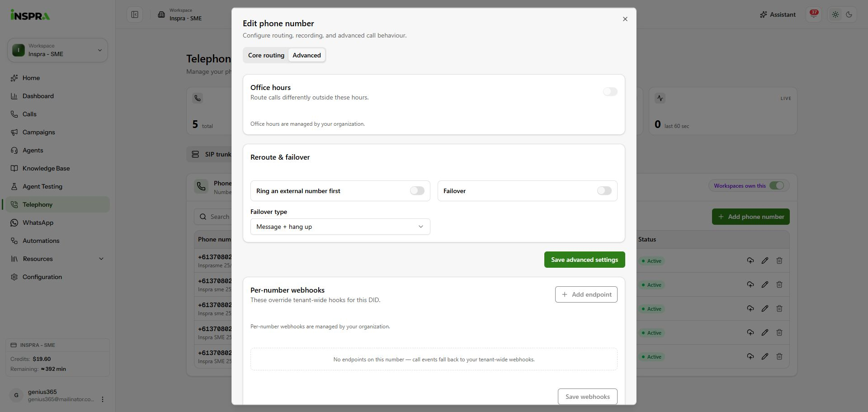Close the Edit phone number dialog
Screen dimensions: 868x412
tap(625, 19)
